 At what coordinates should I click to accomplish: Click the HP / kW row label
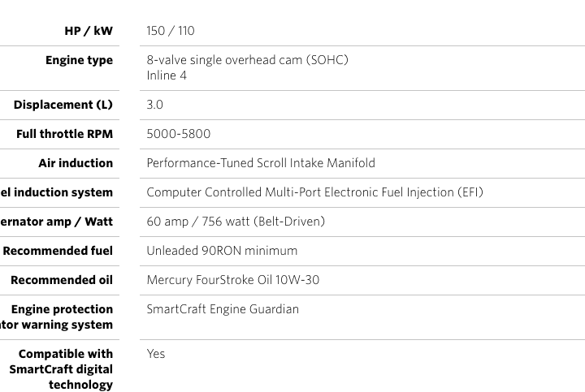coord(89,31)
